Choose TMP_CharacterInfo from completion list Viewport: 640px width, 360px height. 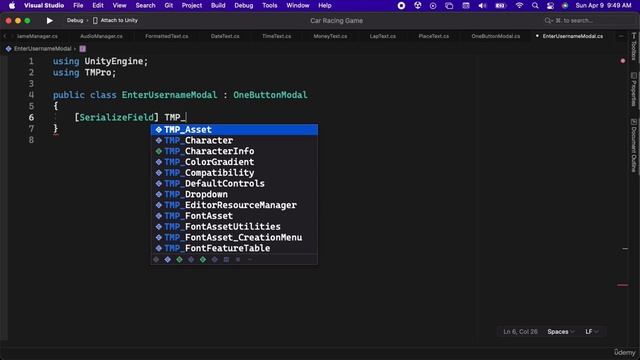pyautogui.click(x=234, y=151)
